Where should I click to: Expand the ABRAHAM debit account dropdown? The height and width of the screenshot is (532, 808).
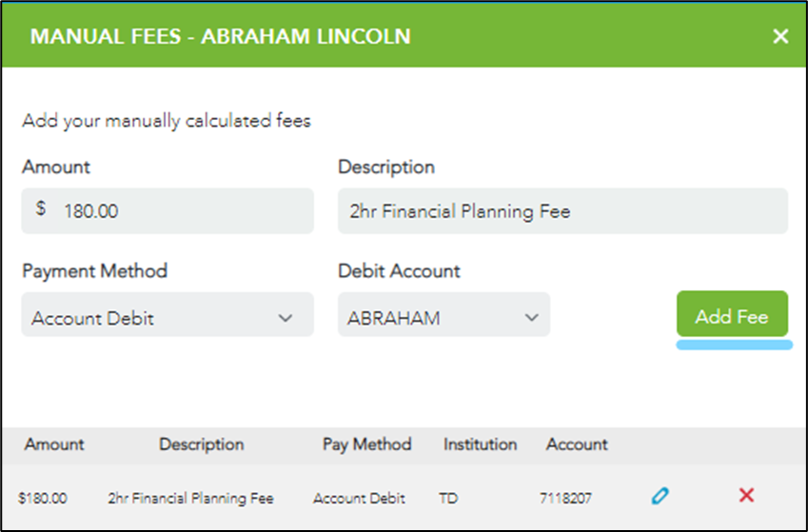tap(443, 314)
